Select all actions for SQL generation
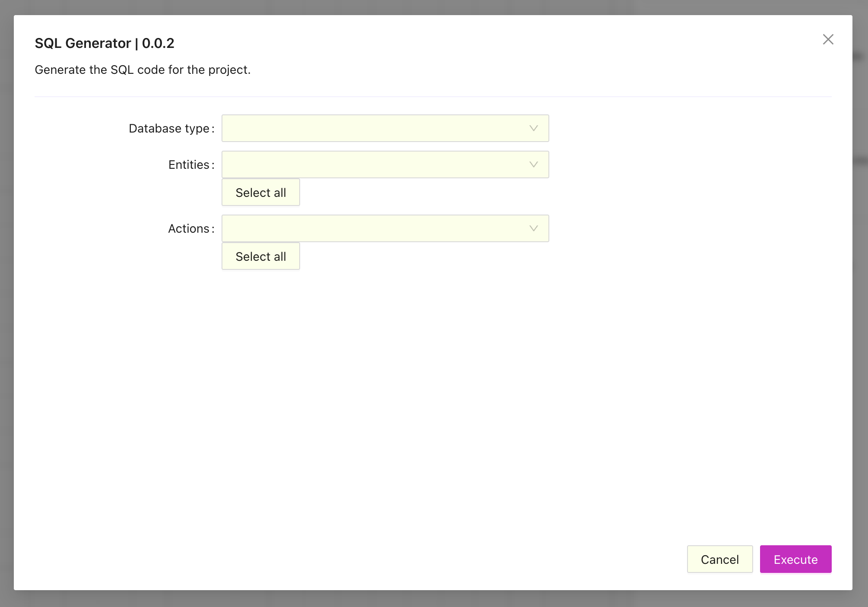 point(260,256)
